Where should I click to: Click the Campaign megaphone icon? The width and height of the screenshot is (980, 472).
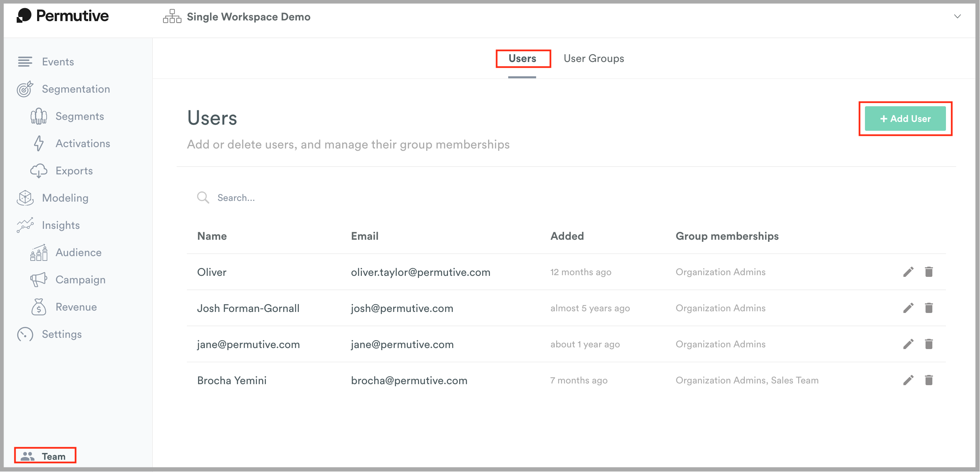click(39, 280)
